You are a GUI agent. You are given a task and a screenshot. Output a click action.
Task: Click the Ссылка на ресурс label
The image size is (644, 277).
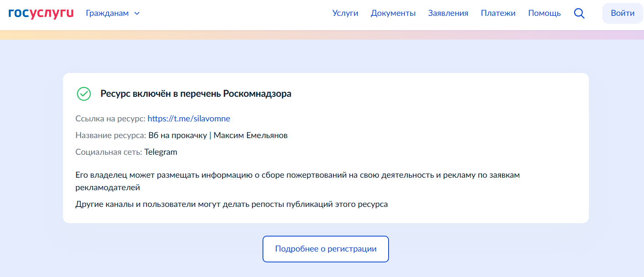click(110, 119)
